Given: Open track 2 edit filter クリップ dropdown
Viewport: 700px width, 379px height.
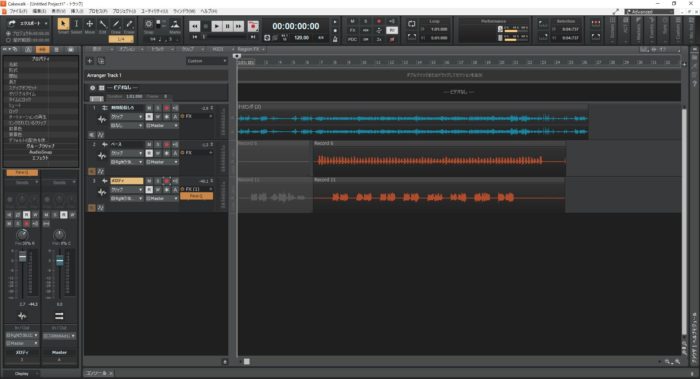Looking at the screenshot, I should [x=127, y=153].
